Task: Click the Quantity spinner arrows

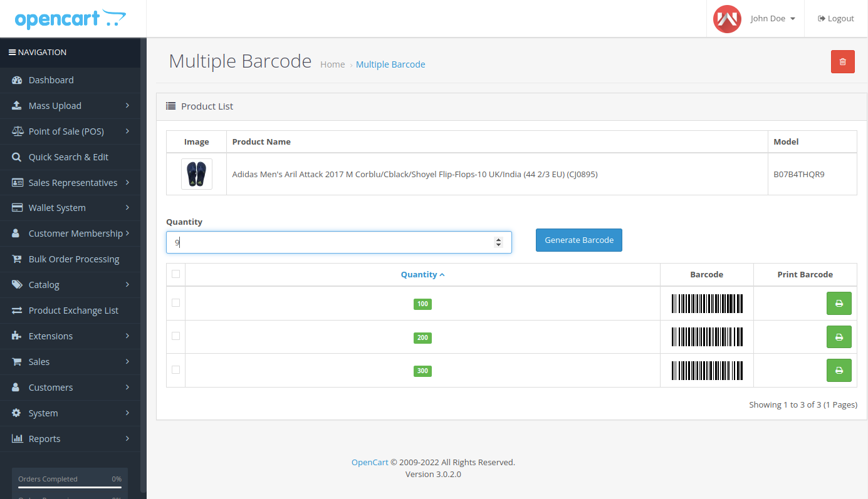Action: pyautogui.click(x=498, y=242)
